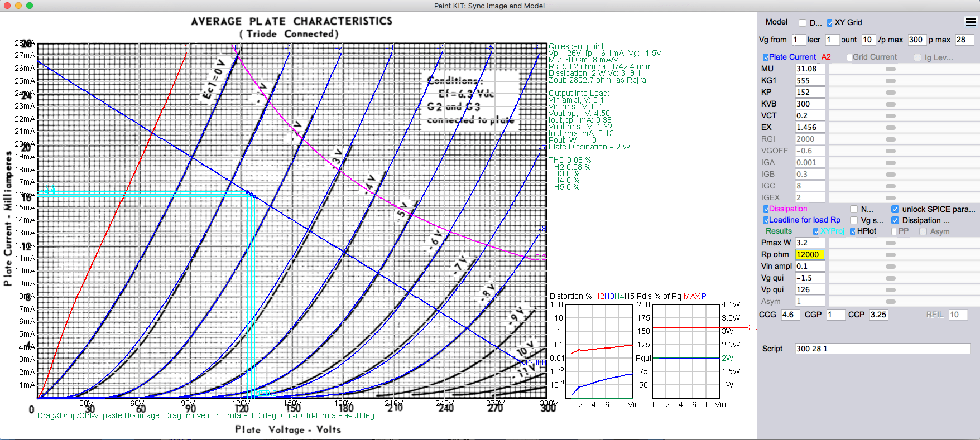
Task: Click the yellow Rp ohm field
Action: tap(810, 254)
